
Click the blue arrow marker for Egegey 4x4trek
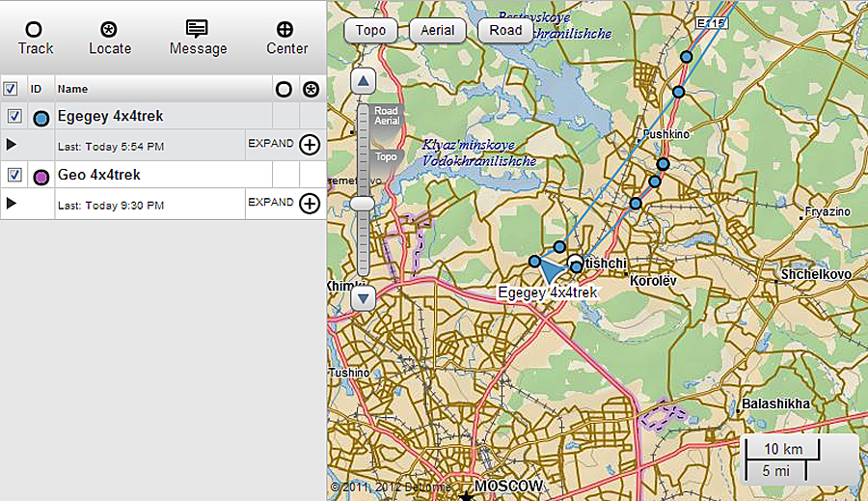[550, 270]
